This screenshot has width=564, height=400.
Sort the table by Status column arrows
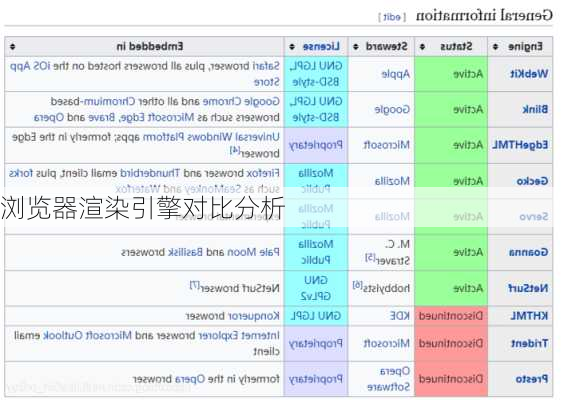point(422,46)
